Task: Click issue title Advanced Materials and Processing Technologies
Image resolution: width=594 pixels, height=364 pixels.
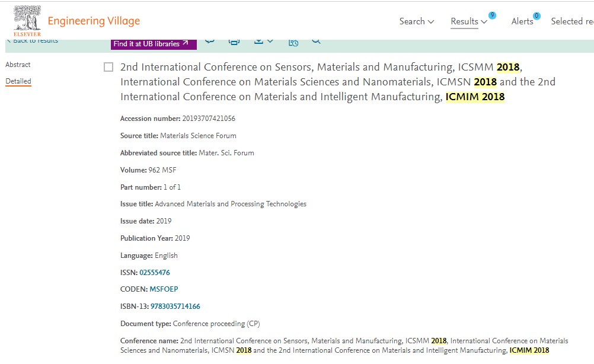Action: 231,204
